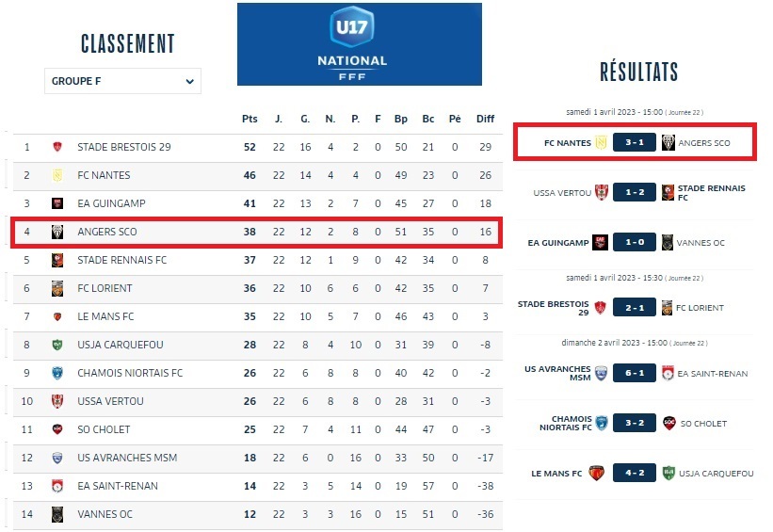Open the Groupe F dropdown

tap(122, 81)
